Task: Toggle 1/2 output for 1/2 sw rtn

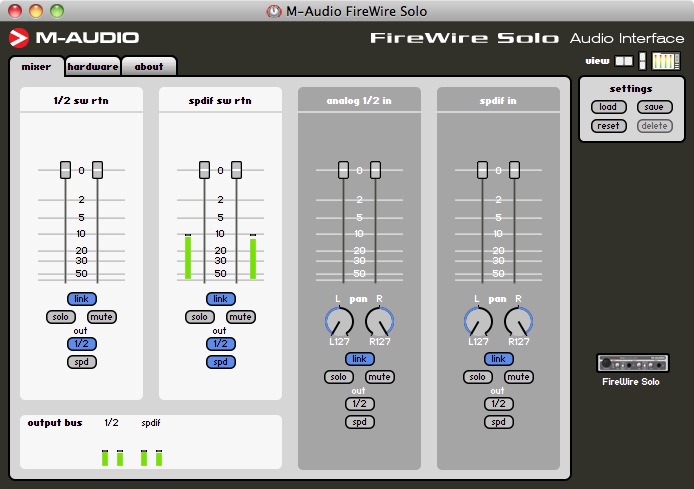Action: (81, 344)
